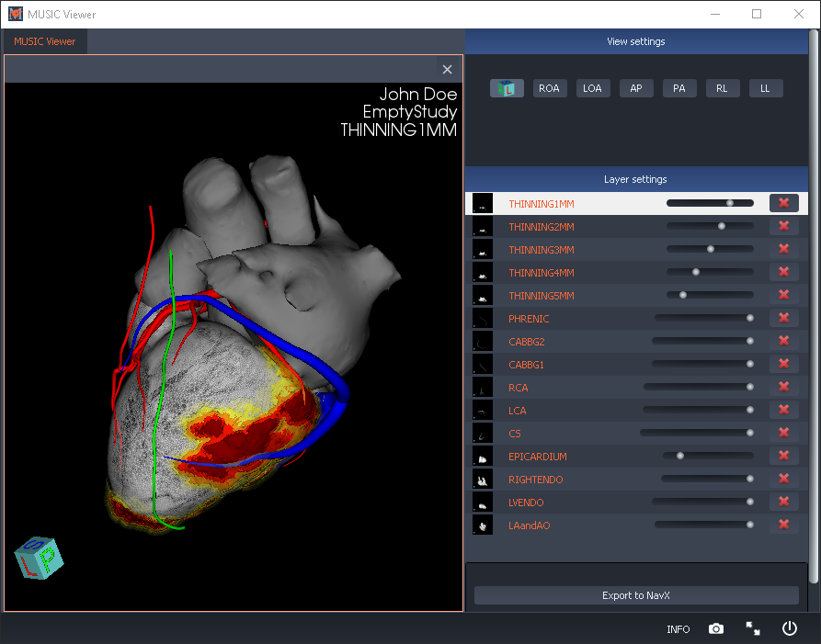The width and height of the screenshot is (821, 644).
Task: Remove the THINNING4MM layer
Action: click(x=784, y=272)
